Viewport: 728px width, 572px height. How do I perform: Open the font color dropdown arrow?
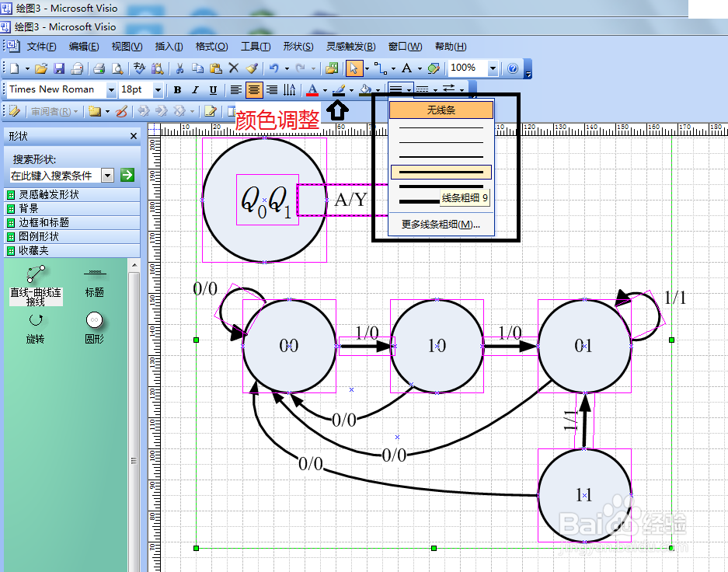coord(325,90)
